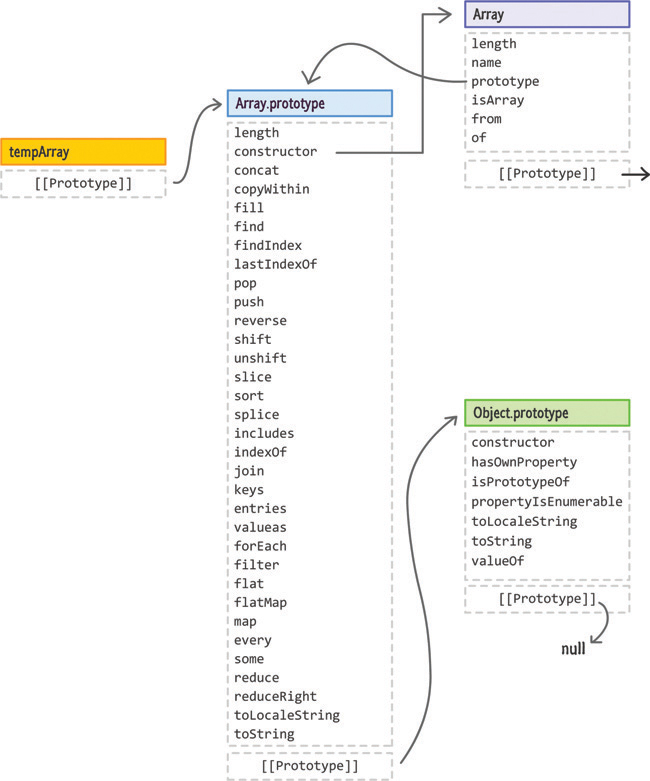The height and width of the screenshot is (781, 650).
Task: Select length in Array.prototype list
Action: click(257, 133)
